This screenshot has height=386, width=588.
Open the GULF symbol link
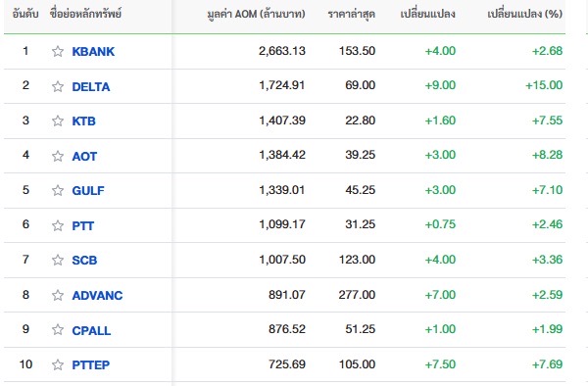tap(88, 190)
